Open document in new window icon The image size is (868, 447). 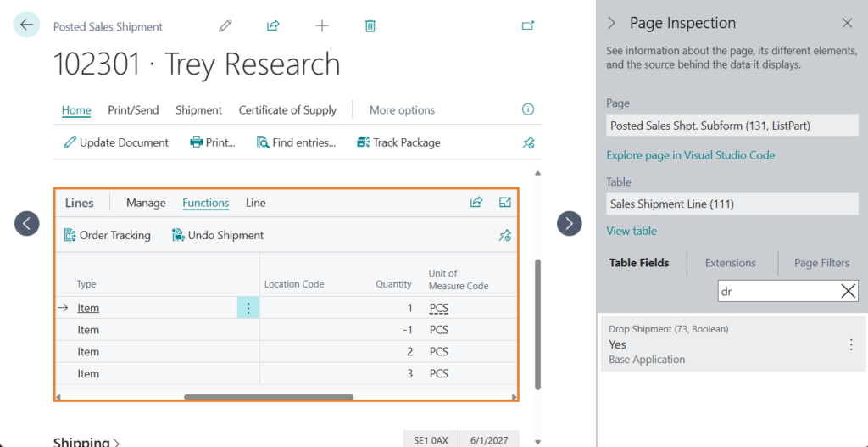[x=528, y=25]
